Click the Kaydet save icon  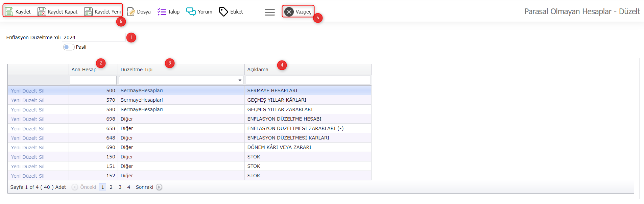(x=9, y=12)
